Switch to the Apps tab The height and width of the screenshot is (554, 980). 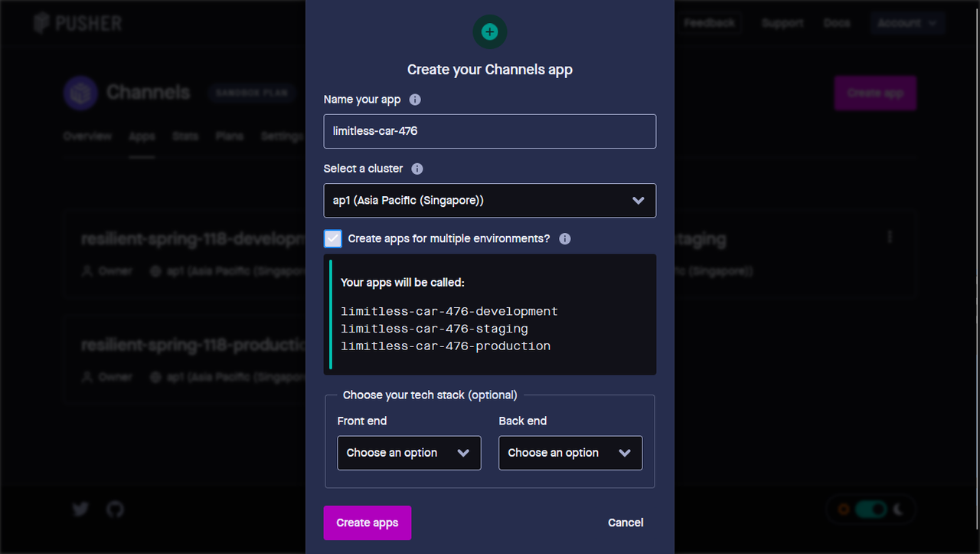pos(142,136)
